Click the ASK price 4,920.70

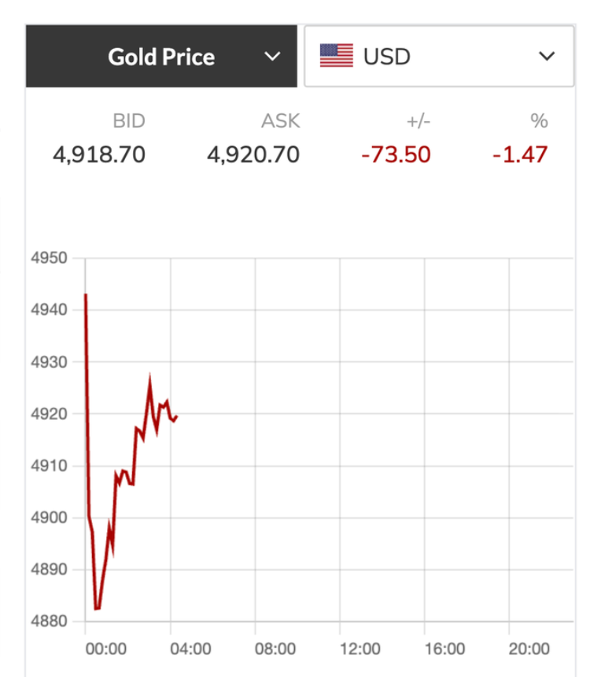click(253, 154)
